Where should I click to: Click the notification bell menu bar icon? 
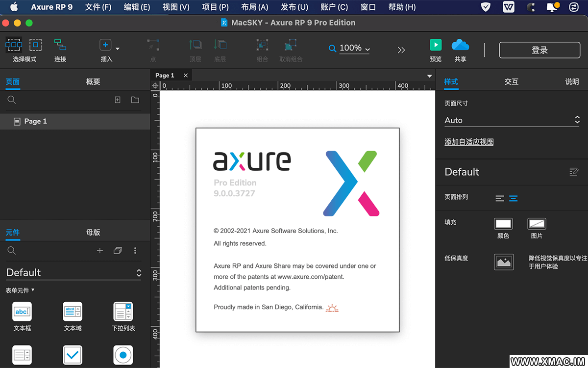point(552,7)
